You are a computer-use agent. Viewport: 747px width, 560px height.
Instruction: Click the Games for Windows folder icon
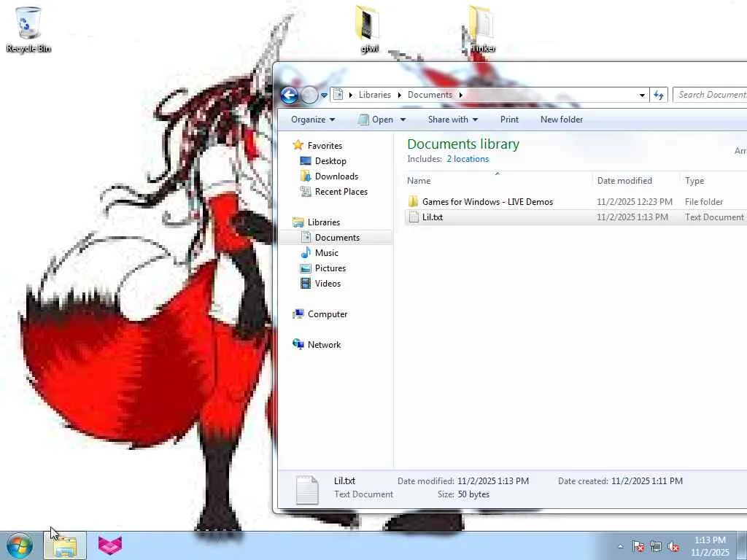click(x=413, y=201)
